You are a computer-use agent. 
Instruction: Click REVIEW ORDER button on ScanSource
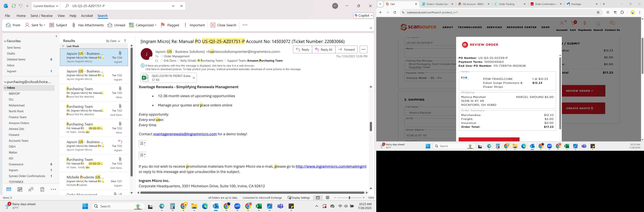pos(583,91)
